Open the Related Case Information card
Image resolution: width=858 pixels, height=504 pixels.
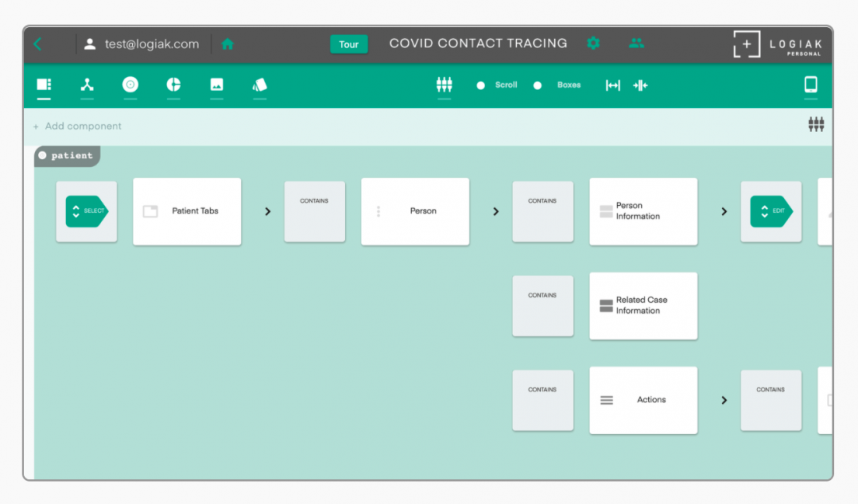click(643, 305)
